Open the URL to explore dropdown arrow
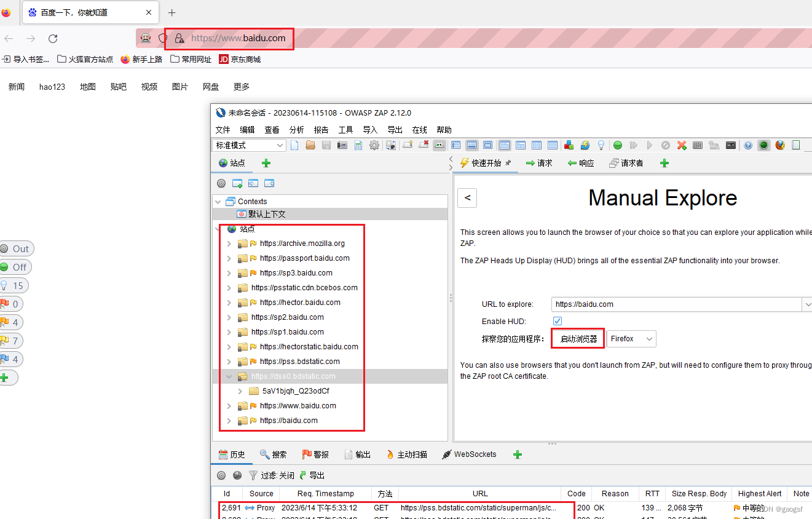812x519 pixels. 807,304
